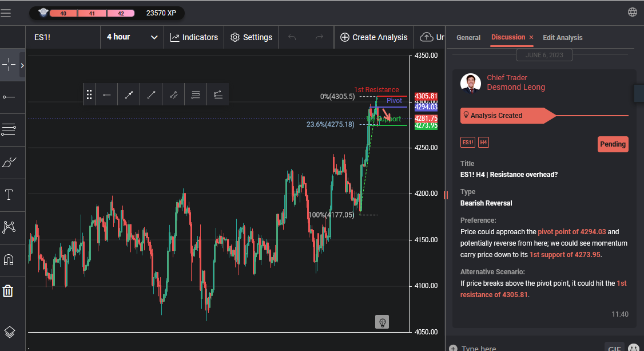Open the hamburger menu
Image resolution: width=644 pixels, height=351 pixels.
point(6,13)
